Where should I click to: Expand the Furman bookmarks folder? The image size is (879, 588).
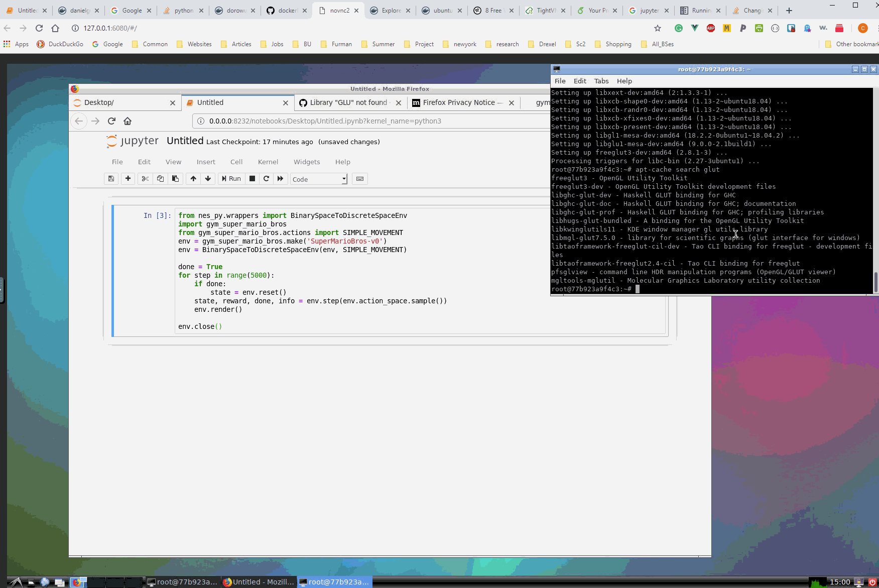tap(336, 44)
